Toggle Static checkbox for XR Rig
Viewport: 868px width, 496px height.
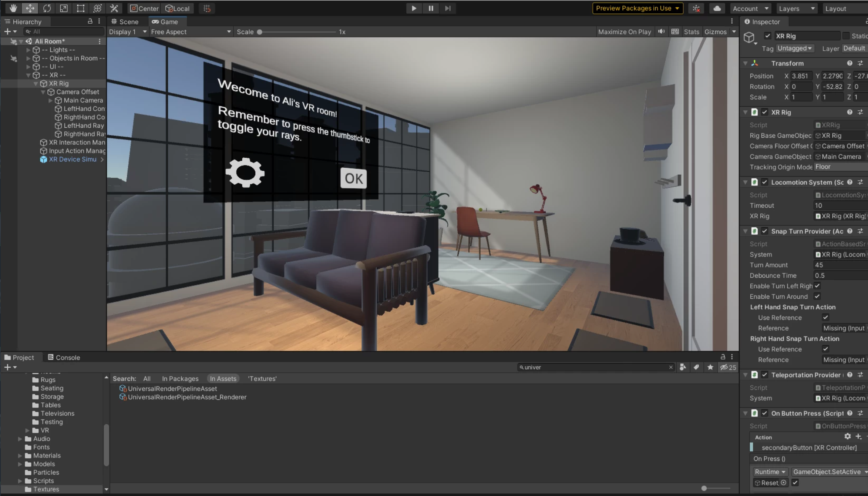[x=845, y=36]
